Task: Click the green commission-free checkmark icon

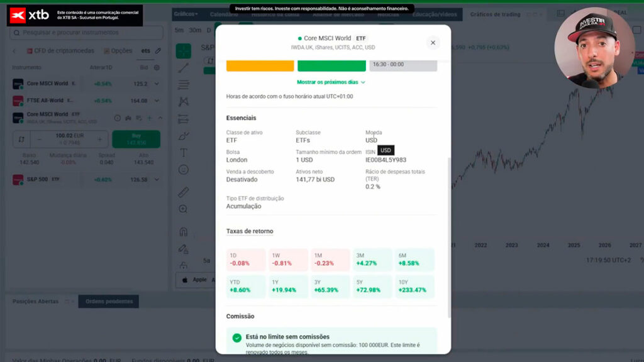Action: (x=237, y=337)
